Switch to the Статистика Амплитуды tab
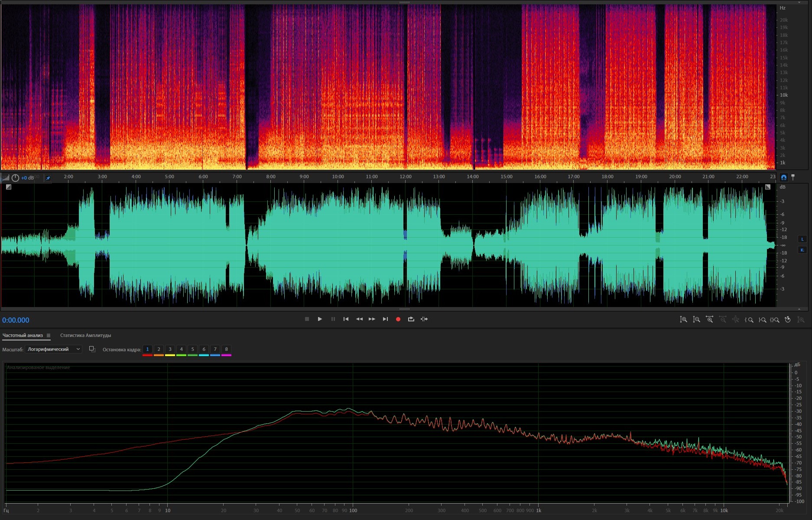 [x=85, y=335]
